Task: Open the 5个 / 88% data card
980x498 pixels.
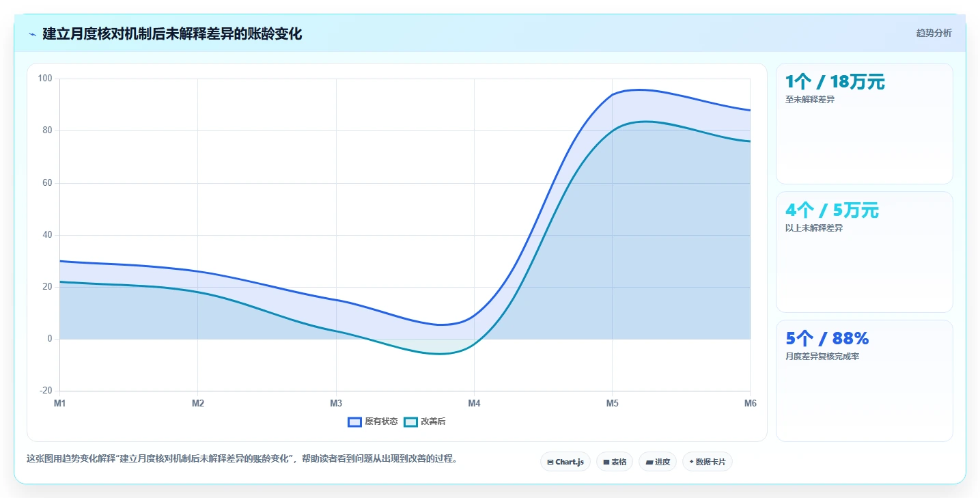Action: pyautogui.click(x=865, y=381)
